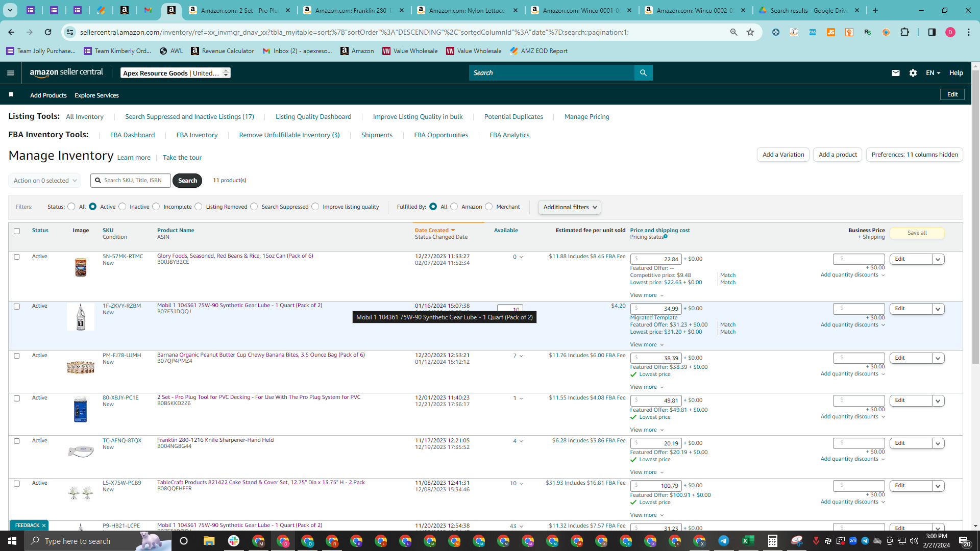Click Search SKU, Title, ISBN field
The width and height of the screenshot is (980, 551).
pos(131,181)
